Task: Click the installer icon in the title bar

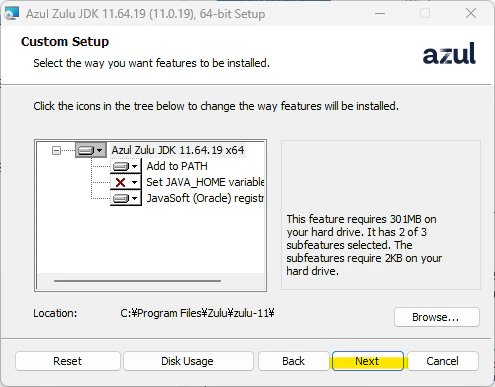Action: (12, 14)
